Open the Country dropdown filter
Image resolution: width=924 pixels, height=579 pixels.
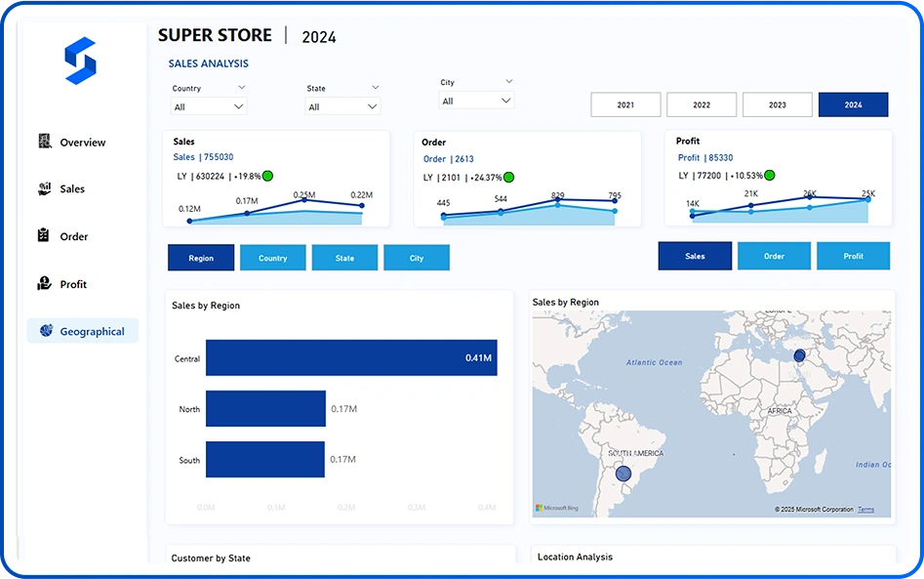[209, 106]
